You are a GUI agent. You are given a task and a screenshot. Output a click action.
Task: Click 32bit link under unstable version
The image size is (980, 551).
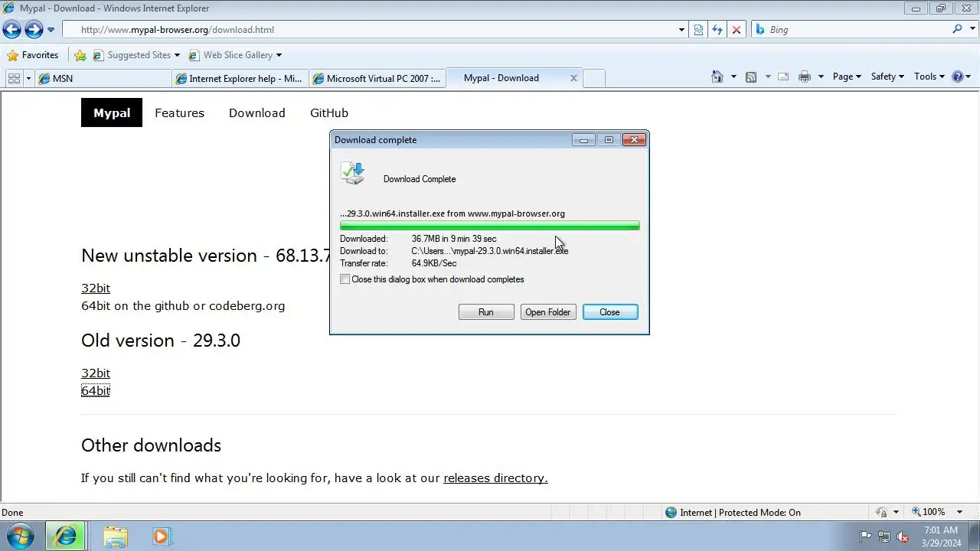[x=96, y=288]
